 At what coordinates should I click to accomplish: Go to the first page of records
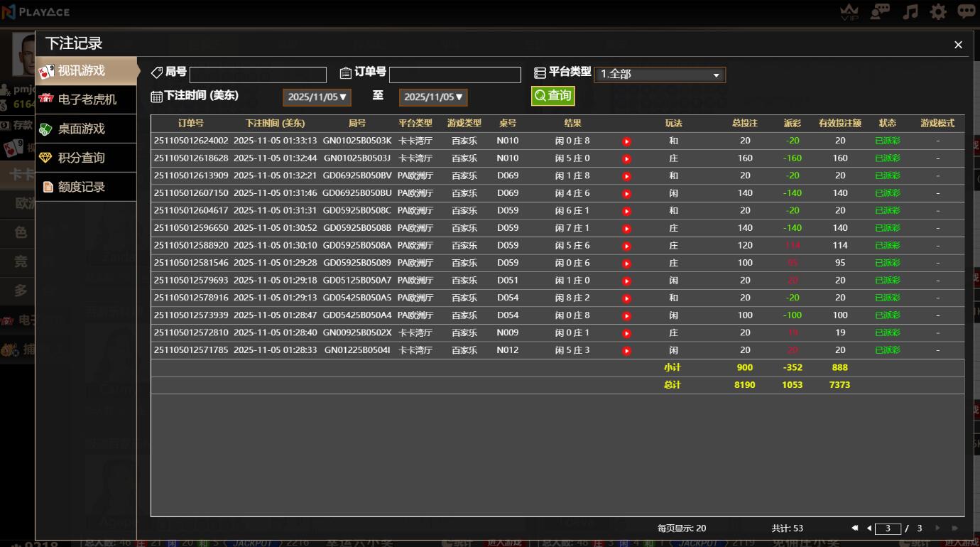pos(855,529)
